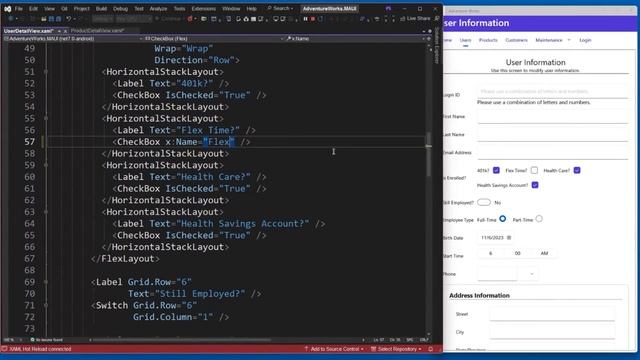Screen dimensions: 640x360
Task: Click the Start Time hour field
Action: pos(491,253)
